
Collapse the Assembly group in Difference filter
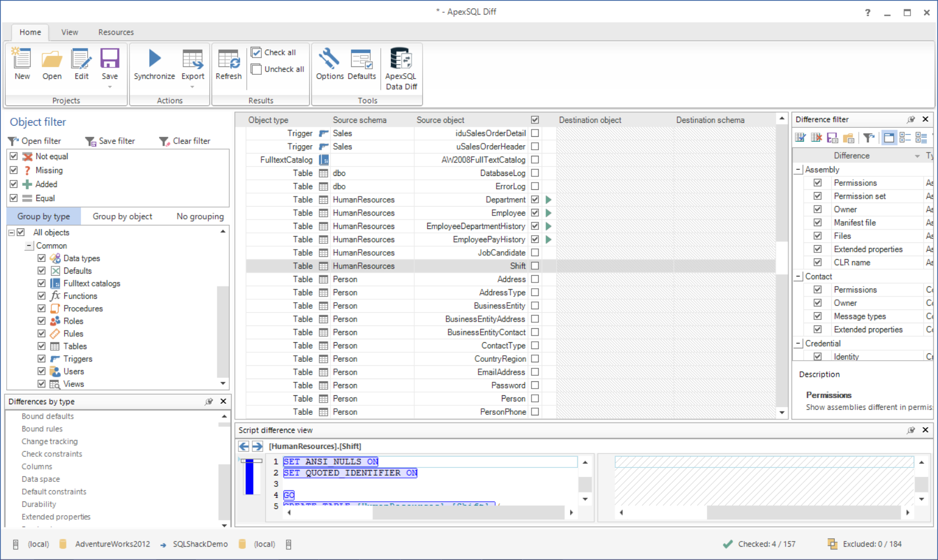tap(799, 170)
